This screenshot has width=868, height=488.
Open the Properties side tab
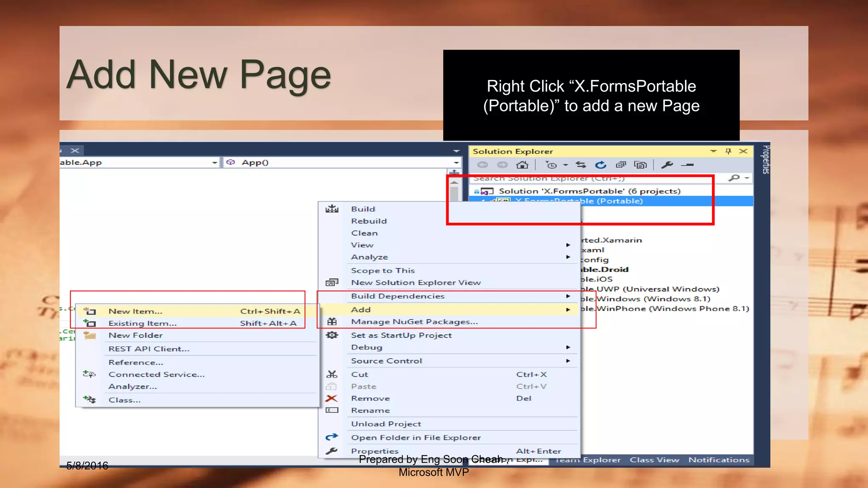pyautogui.click(x=765, y=160)
